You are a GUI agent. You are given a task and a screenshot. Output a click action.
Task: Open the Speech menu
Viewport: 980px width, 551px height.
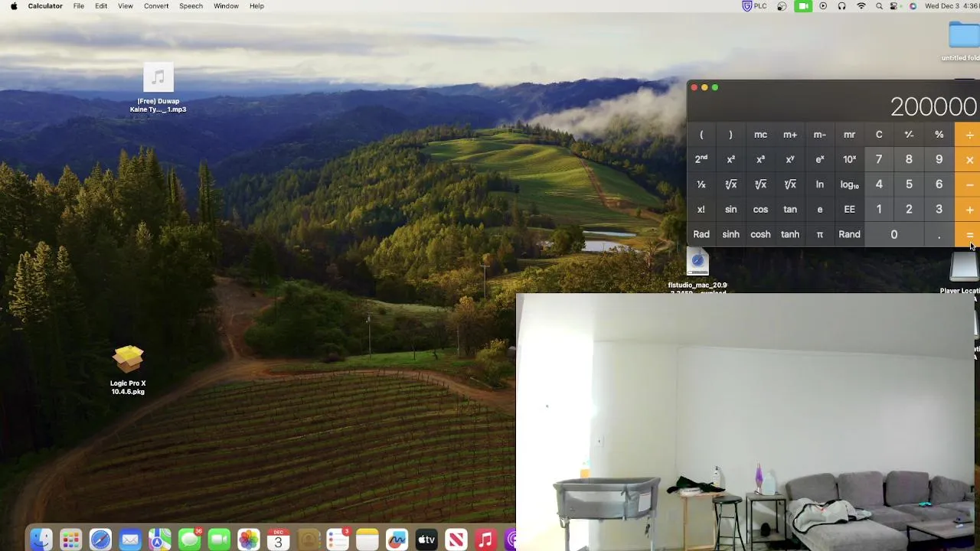(x=191, y=6)
